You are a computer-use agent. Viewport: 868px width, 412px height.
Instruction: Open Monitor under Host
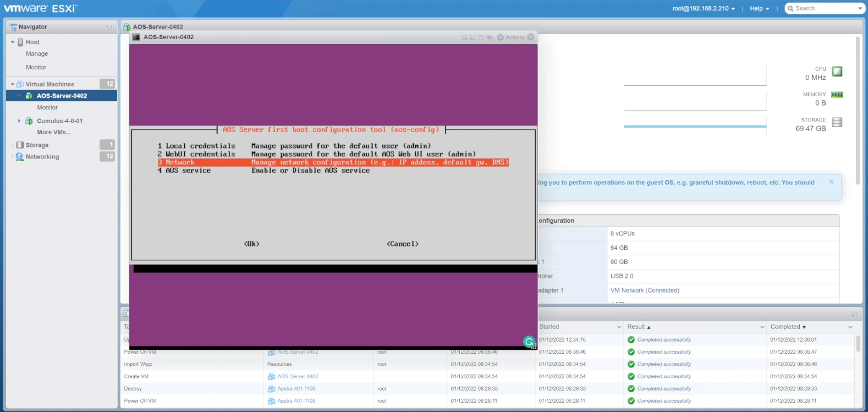click(36, 67)
